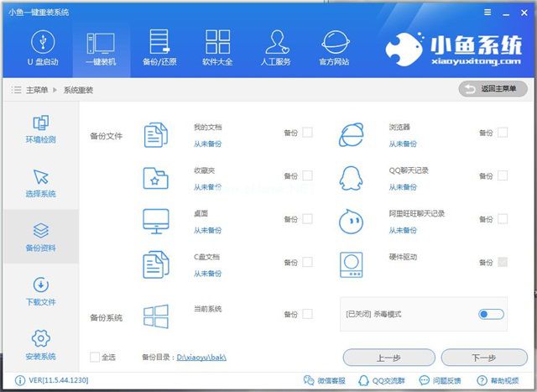
Task: Check backup box for 我的文档
Action: pos(308,133)
